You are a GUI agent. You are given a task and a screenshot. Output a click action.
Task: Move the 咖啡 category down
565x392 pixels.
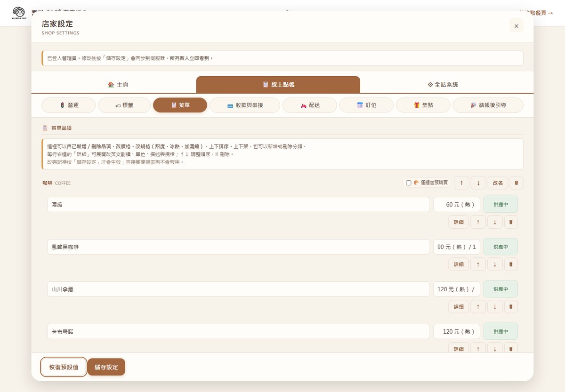478,183
